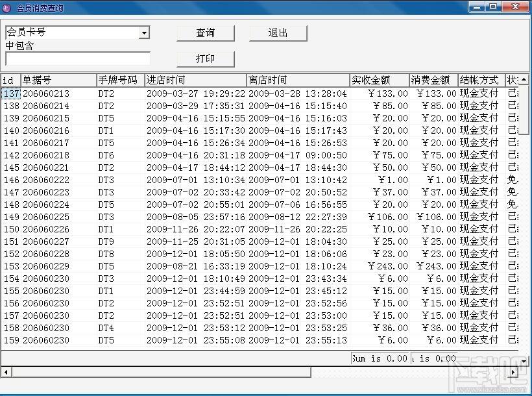Click the 进店时间 column header
This screenshot has height=396, width=532.
click(195, 80)
